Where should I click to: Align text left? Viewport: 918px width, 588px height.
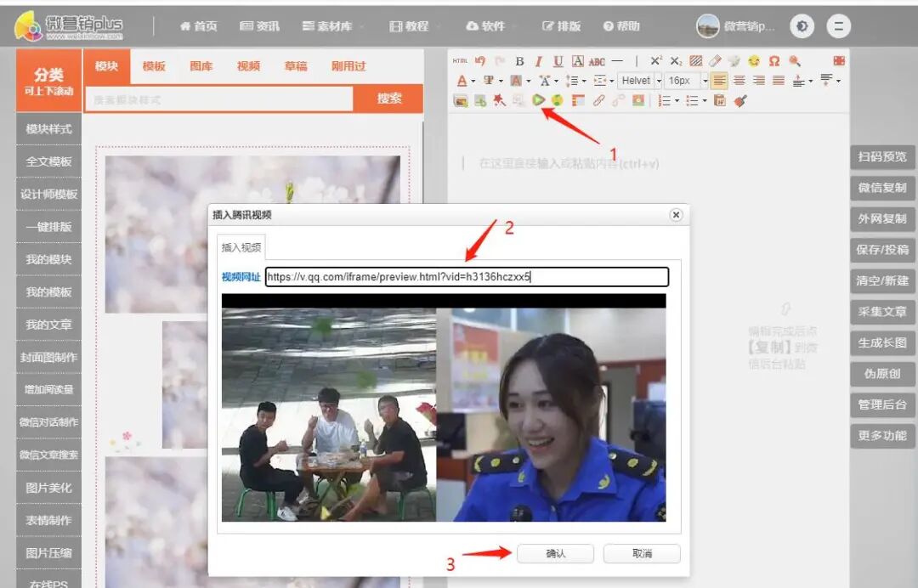[x=720, y=80]
